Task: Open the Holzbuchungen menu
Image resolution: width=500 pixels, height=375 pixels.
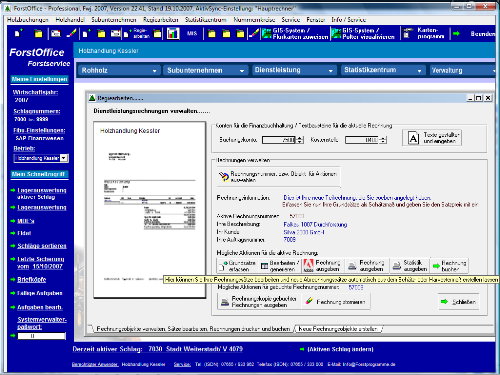Action: (28, 20)
